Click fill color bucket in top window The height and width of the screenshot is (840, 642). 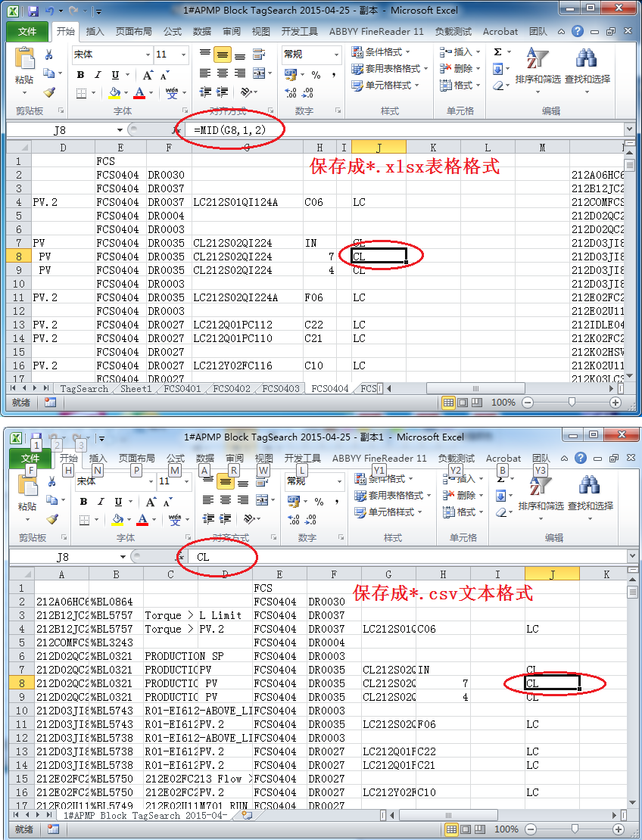tap(114, 92)
